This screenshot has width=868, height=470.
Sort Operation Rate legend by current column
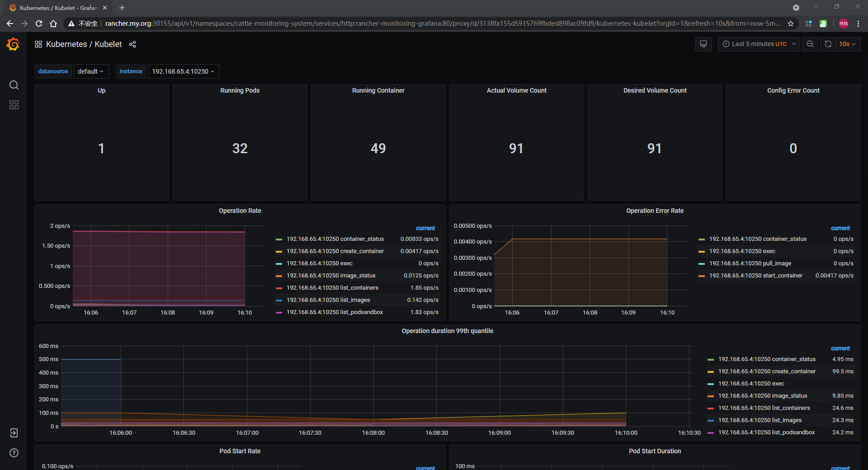[425, 228]
